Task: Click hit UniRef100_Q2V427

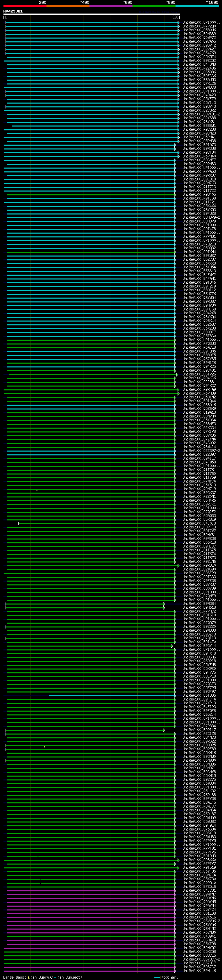Action: pyautogui.click(x=199, y=49)
